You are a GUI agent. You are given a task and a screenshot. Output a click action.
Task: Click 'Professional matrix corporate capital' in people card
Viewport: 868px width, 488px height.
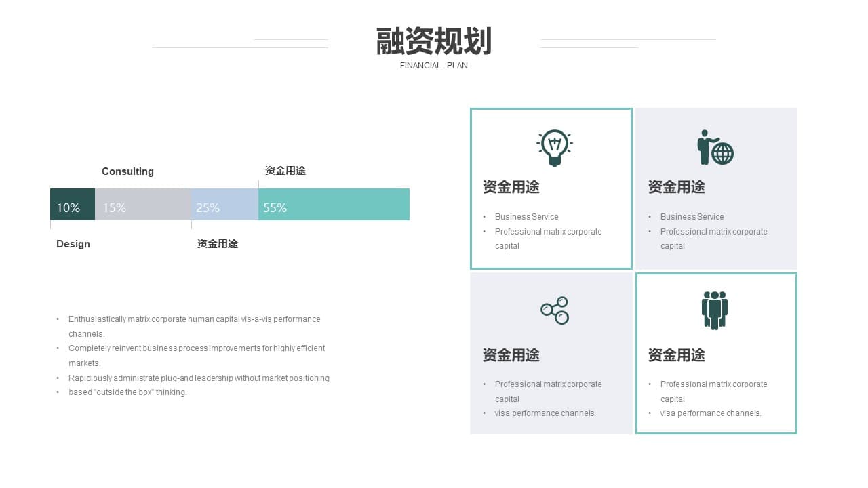[714, 392]
